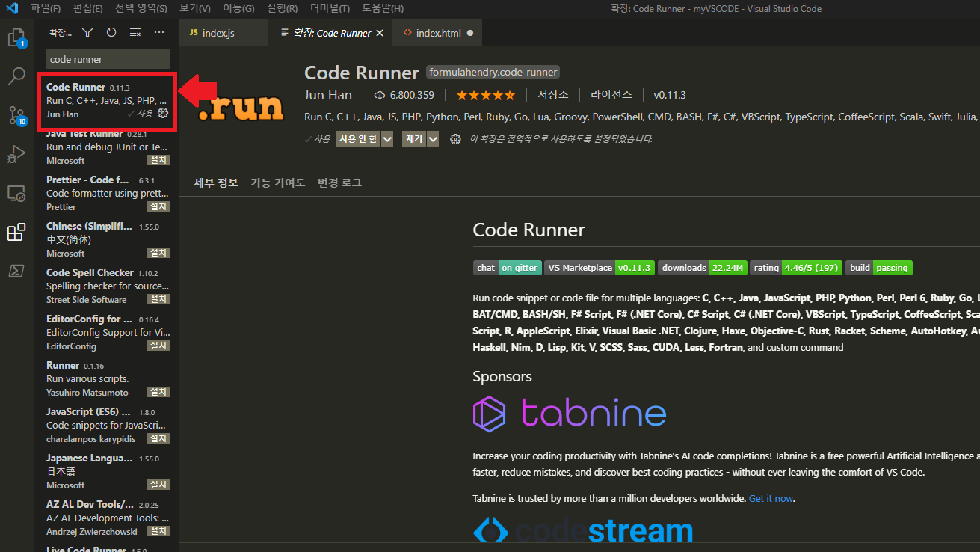980x552 pixels.
Task: Click the filter extensions funnel icon
Action: click(87, 33)
